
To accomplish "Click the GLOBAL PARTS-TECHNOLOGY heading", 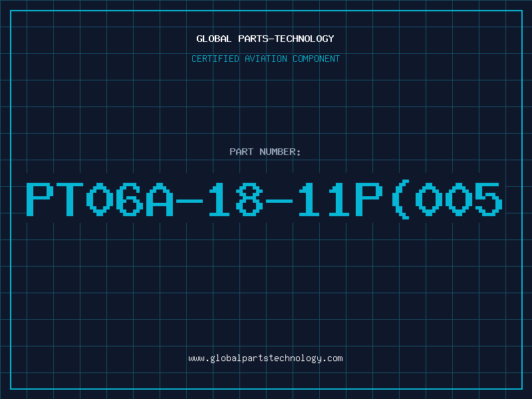I will [265, 39].
